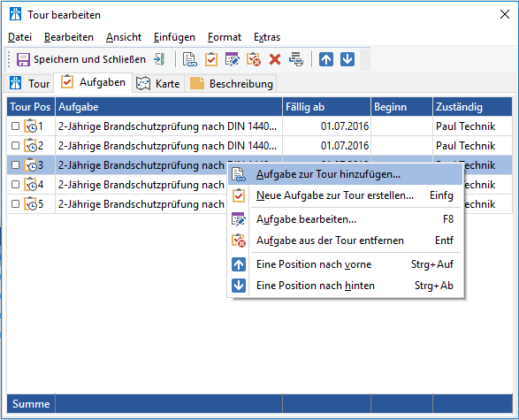This screenshot has height=420, width=519.
Task: Click the Tour bearbeiten title bar app icon
Action: tap(16, 14)
